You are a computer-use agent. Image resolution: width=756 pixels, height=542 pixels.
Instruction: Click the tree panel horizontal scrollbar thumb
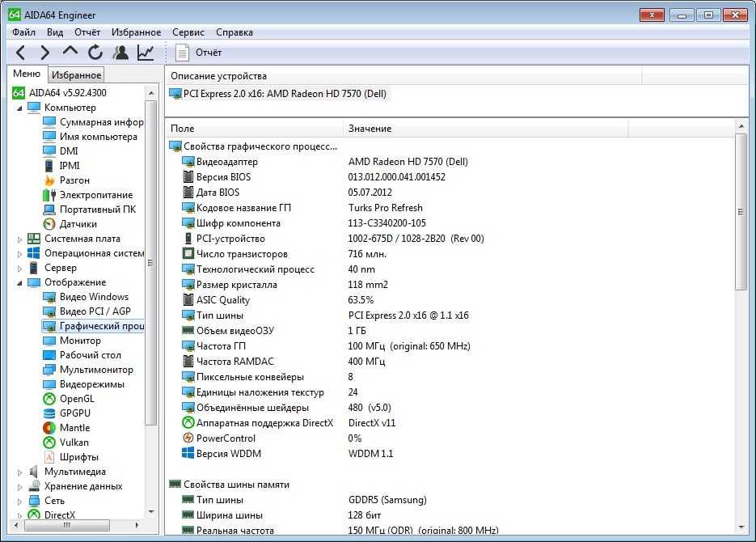[x=66, y=525]
